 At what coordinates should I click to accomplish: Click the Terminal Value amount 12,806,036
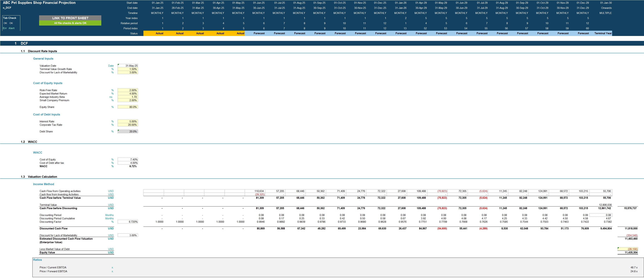click(605, 205)
